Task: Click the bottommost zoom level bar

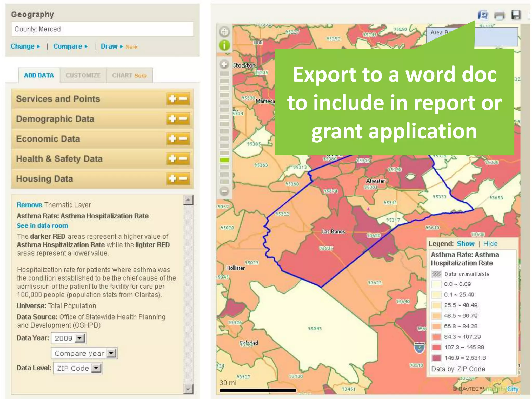Action: pos(224,182)
